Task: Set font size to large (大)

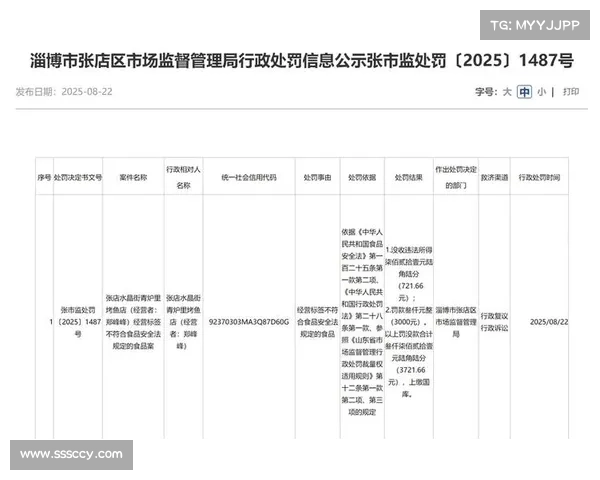Action: point(507,91)
